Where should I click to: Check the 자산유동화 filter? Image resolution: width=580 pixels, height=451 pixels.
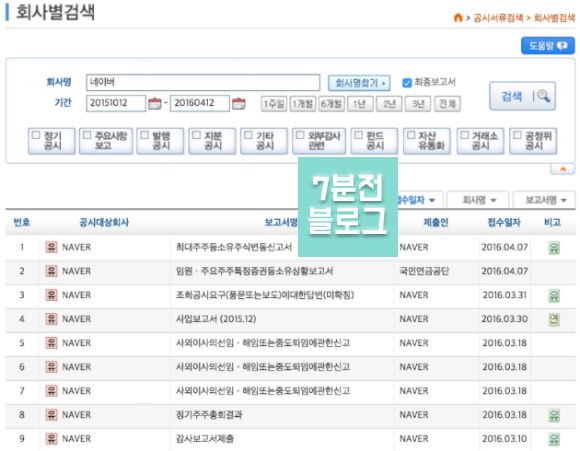point(411,135)
